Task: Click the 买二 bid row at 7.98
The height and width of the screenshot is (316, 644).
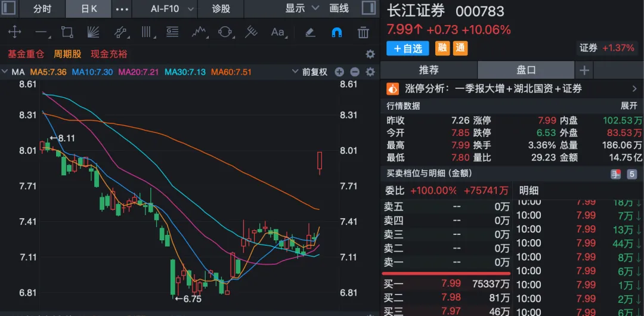Action: [x=447, y=298]
